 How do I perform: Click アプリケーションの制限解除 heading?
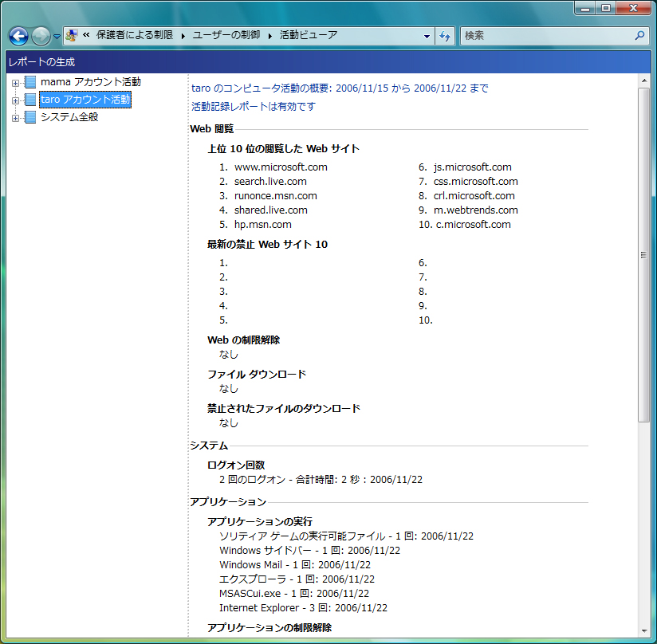click(269, 628)
